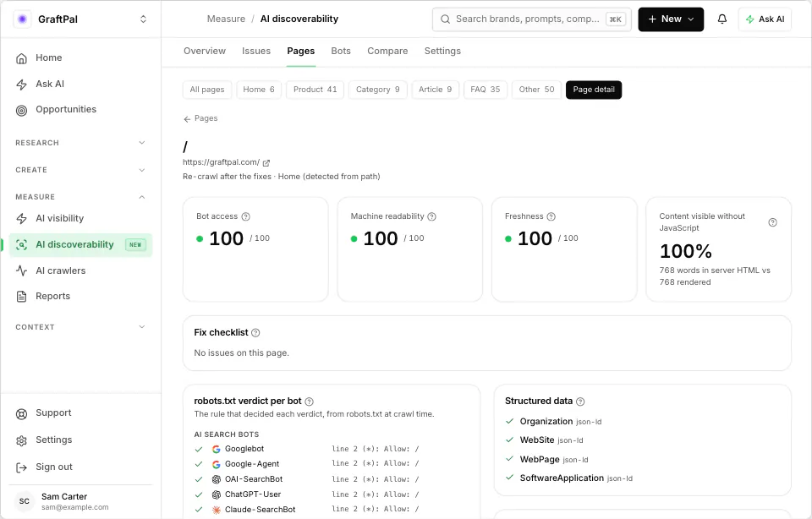
Task: Click the SoftwareApplication json-ld entry
Action: click(x=576, y=478)
